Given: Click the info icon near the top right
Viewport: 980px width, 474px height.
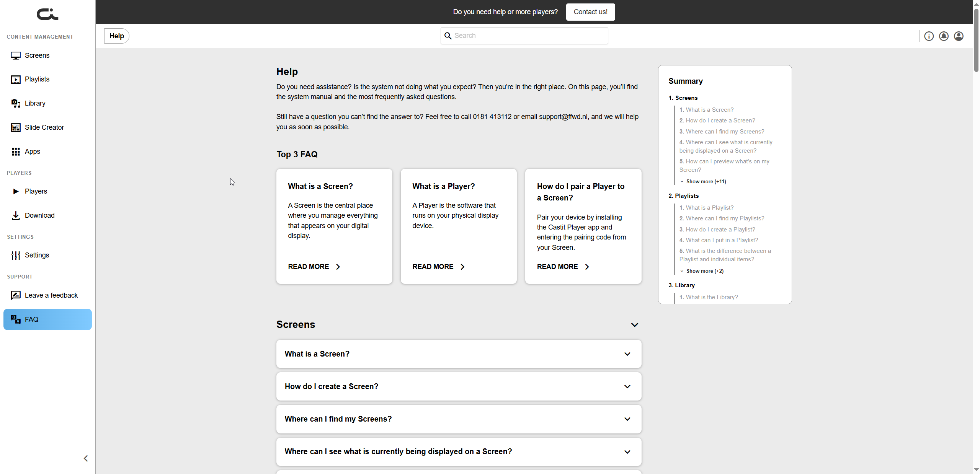Looking at the screenshot, I should pyautogui.click(x=929, y=36).
